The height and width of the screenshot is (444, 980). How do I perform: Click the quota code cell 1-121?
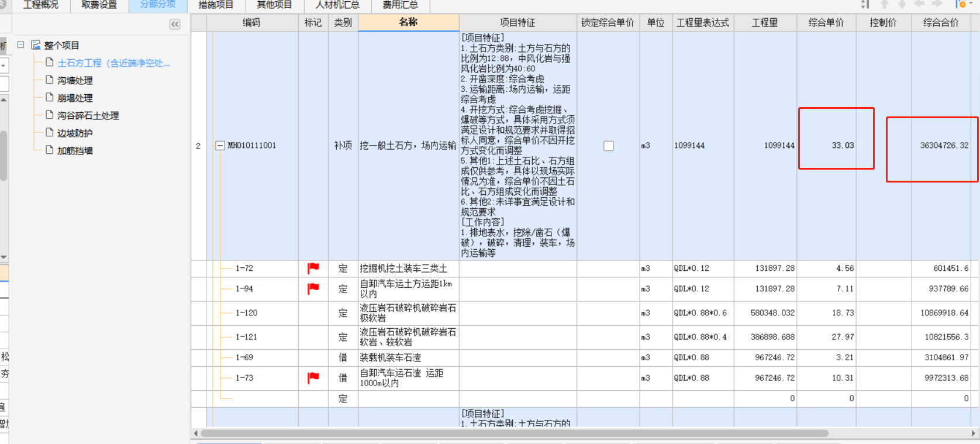(x=246, y=337)
